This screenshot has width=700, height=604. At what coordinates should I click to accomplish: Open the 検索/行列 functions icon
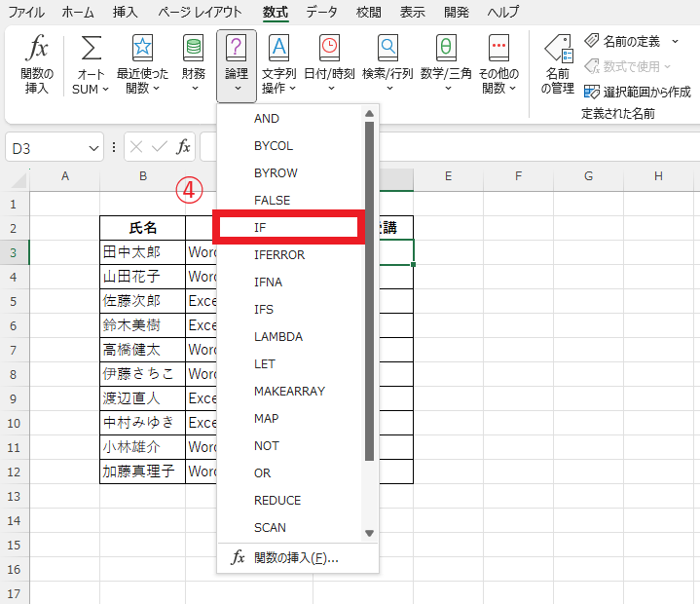pyautogui.click(x=387, y=48)
